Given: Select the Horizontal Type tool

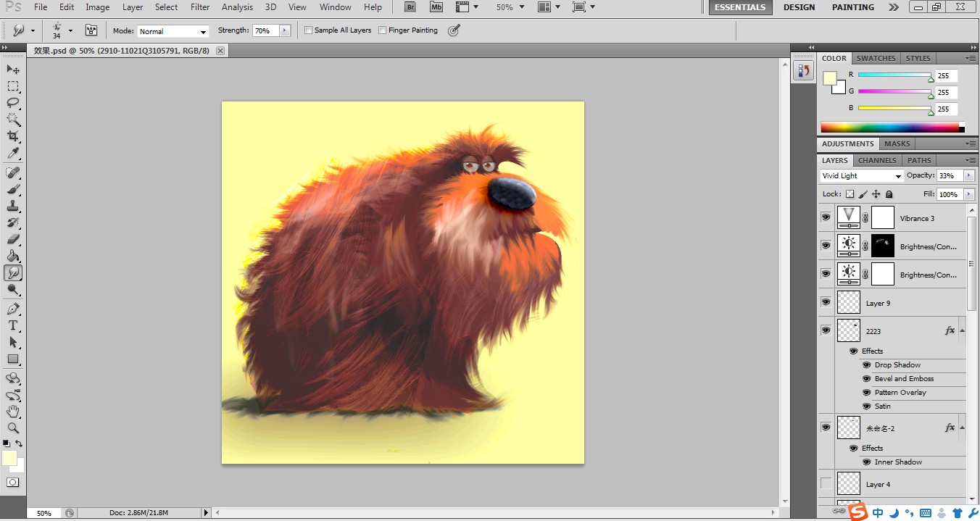Looking at the screenshot, I should click(13, 325).
